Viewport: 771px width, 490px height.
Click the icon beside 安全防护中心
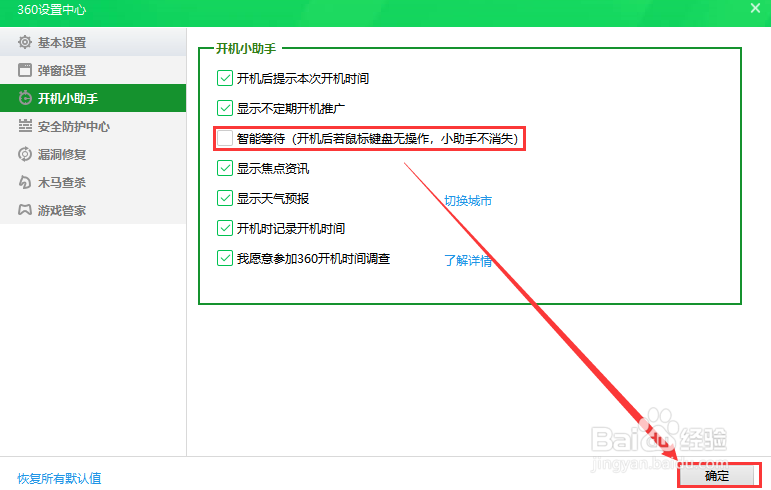[25, 126]
